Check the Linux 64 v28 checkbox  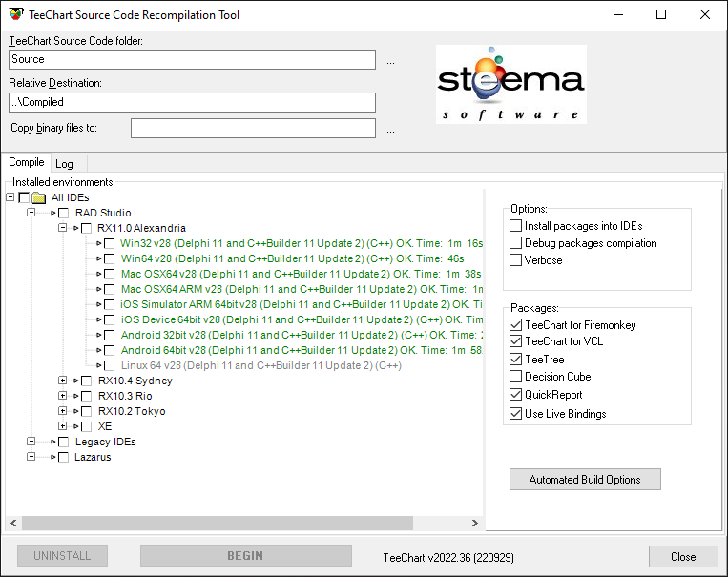pyautogui.click(x=109, y=366)
